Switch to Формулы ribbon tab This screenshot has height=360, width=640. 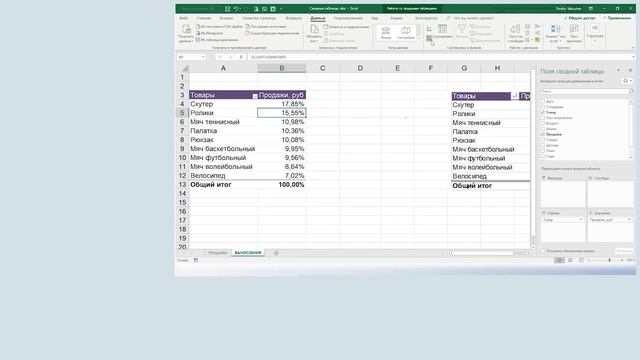coord(293,18)
